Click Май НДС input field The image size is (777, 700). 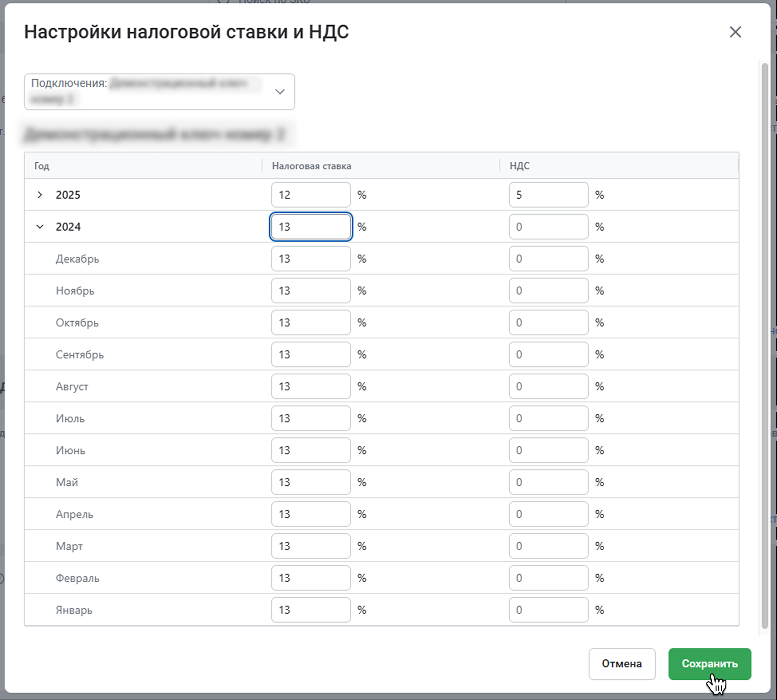click(x=548, y=482)
